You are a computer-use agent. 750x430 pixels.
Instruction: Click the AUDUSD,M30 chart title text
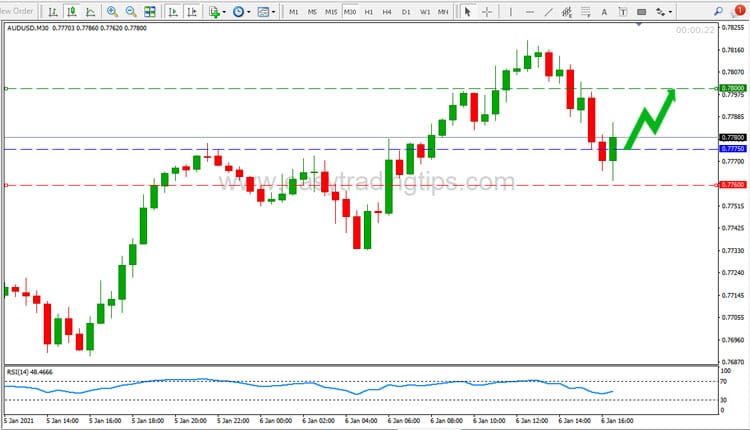coord(28,28)
